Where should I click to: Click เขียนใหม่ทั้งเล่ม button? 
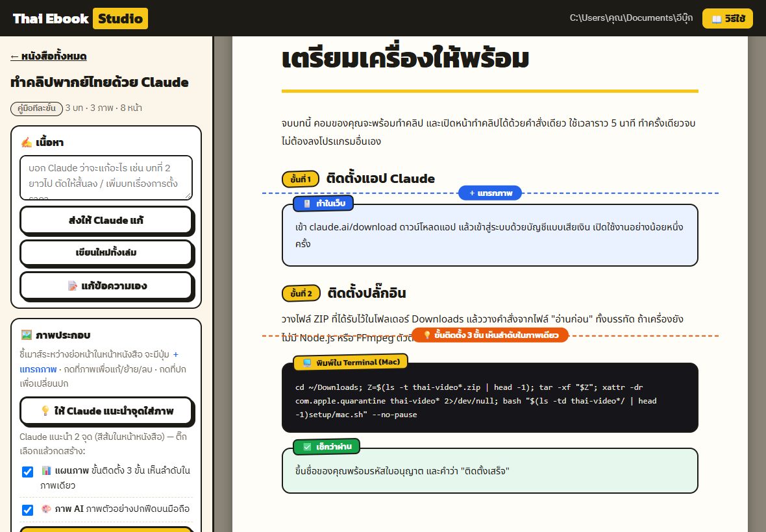click(106, 252)
